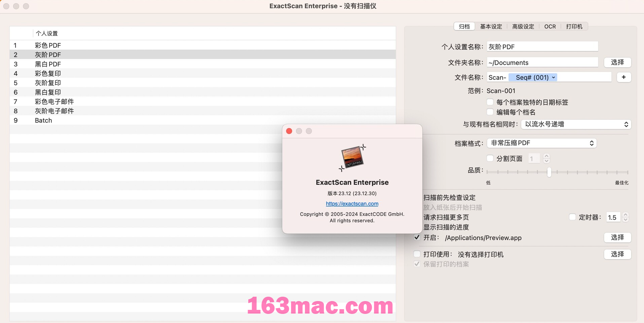Click the 没有选择打印机 text
Viewport: 644px width, 323px height.
coord(480,254)
